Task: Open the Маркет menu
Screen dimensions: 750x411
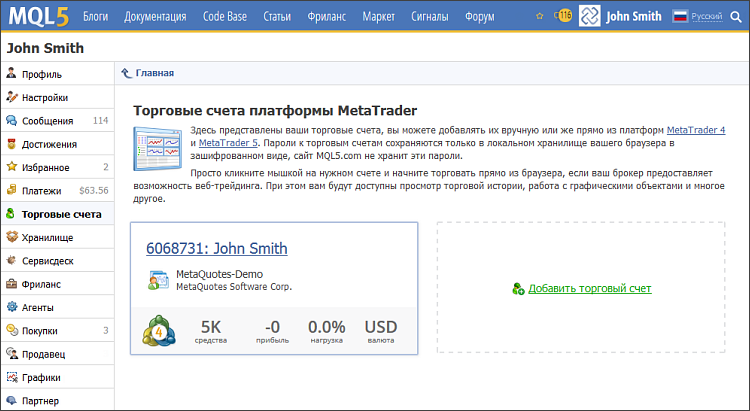Action: [x=378, y=17]
